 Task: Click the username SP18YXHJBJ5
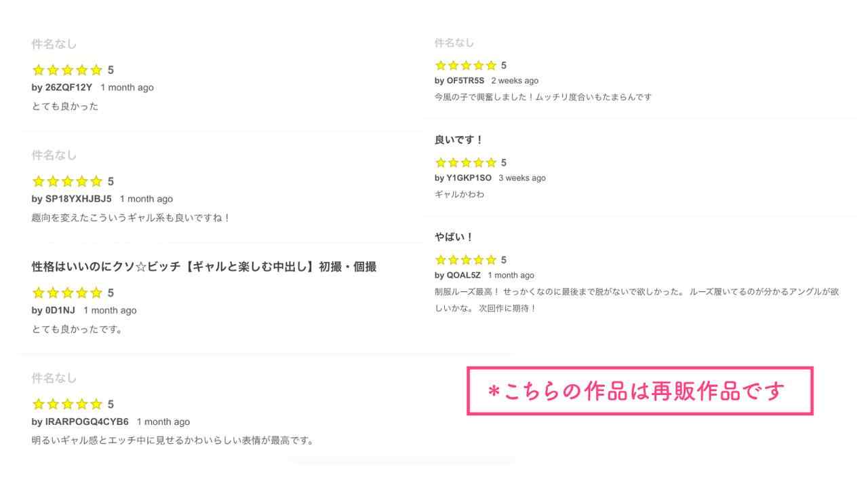point(78,199)
